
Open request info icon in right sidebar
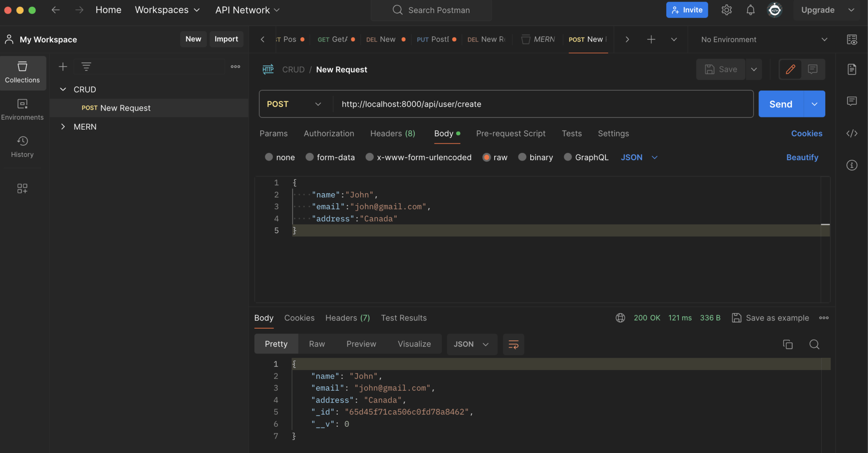(x=851, y=165)
